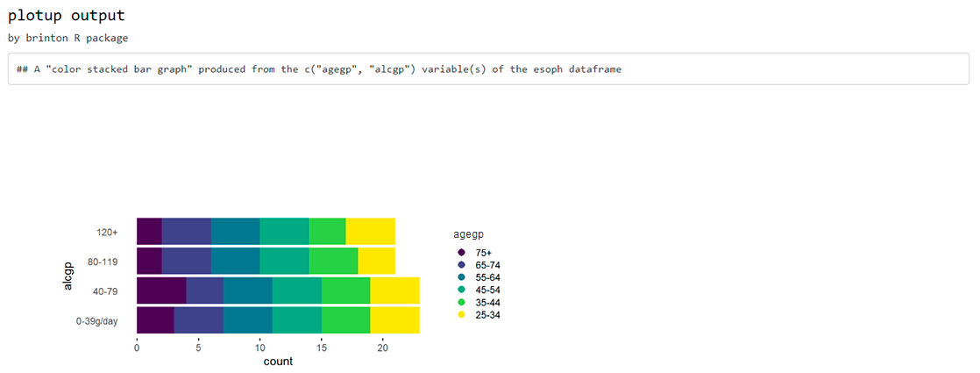
Task: Click the "agegp" legend title
Action: tap(469, 234)
